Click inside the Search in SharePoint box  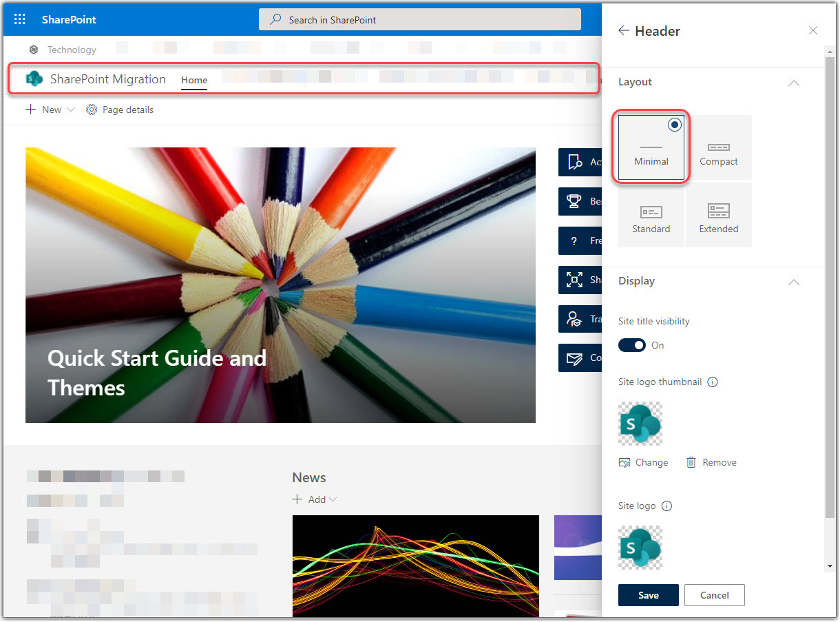[x=420, y=19]
